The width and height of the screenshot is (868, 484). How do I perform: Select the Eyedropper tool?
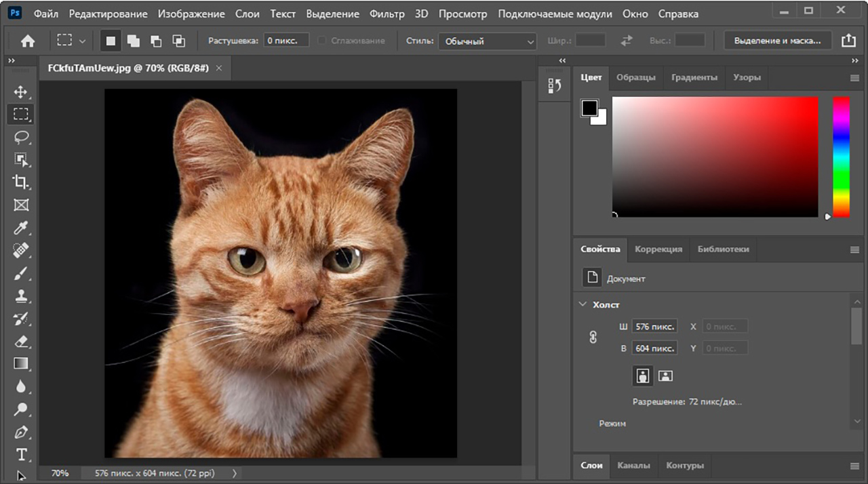click(x=21, y=227)
